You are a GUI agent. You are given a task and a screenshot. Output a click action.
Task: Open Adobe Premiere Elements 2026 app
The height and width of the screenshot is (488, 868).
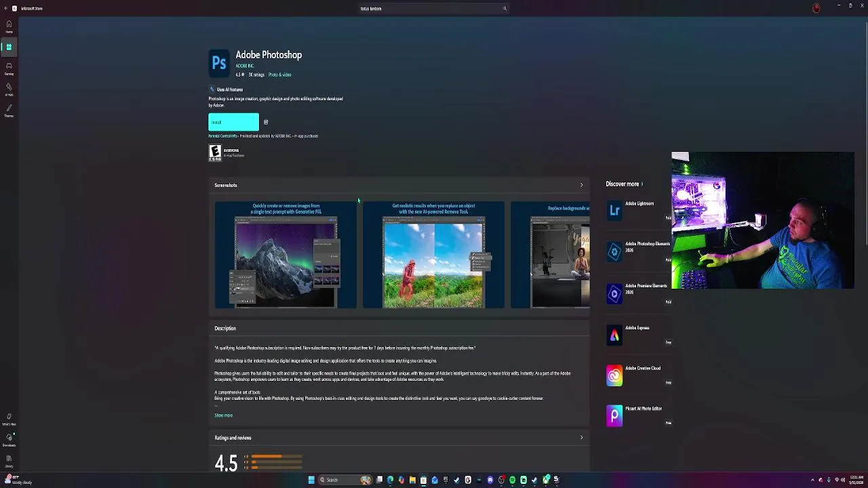tap(637, 293)
